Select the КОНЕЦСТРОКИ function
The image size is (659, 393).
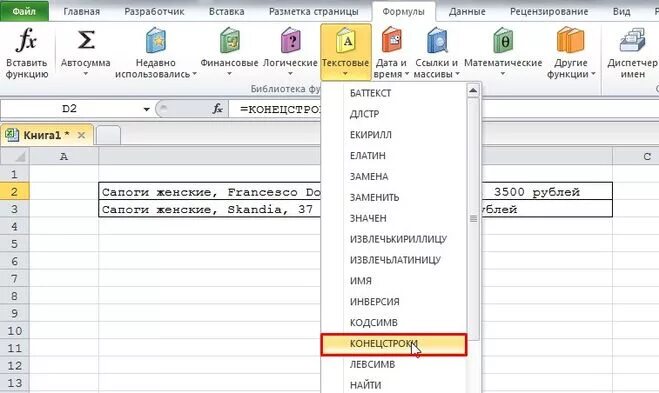coord(394,344)
